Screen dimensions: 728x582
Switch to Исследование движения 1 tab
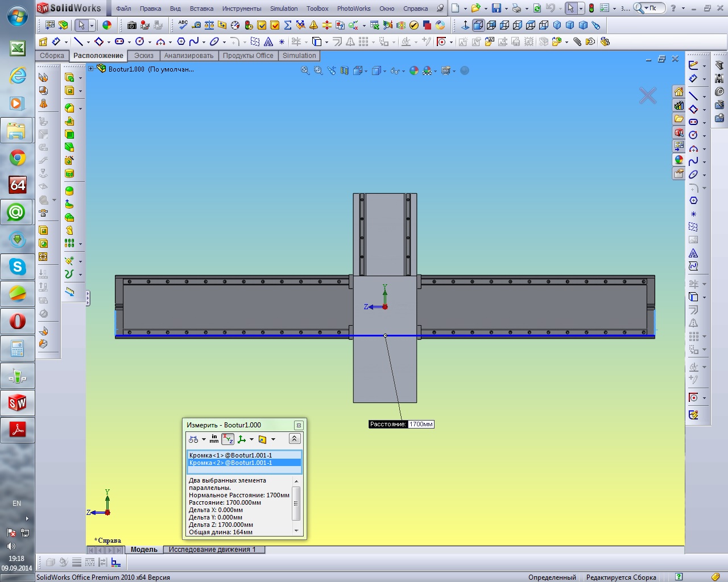pyautogui.click(x=212, y=550)
